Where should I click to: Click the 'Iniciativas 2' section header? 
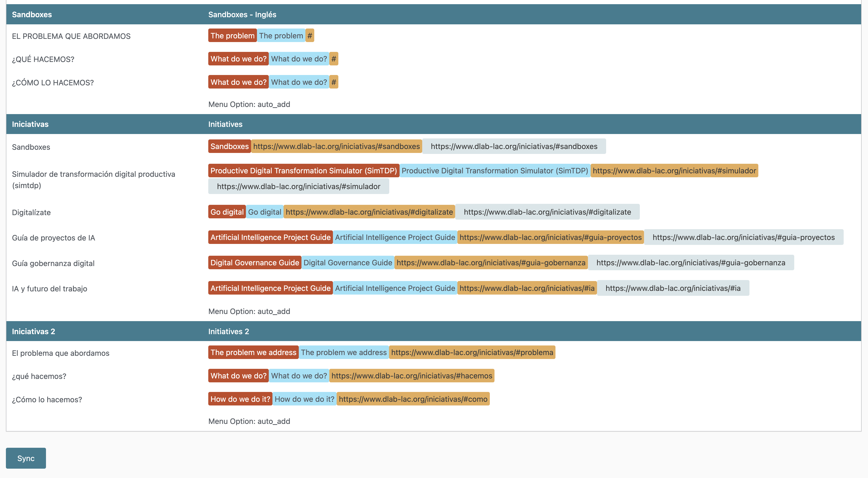point(33,331)
